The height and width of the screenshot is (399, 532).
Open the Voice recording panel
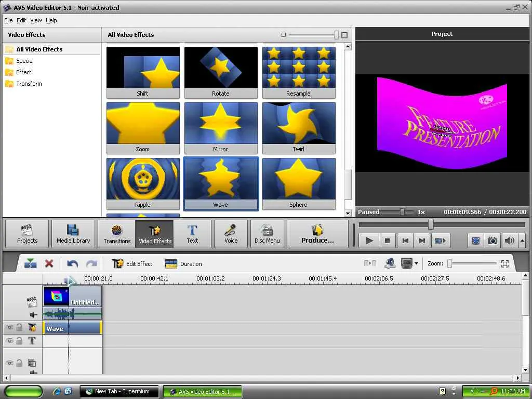click(x=231, y=234)
